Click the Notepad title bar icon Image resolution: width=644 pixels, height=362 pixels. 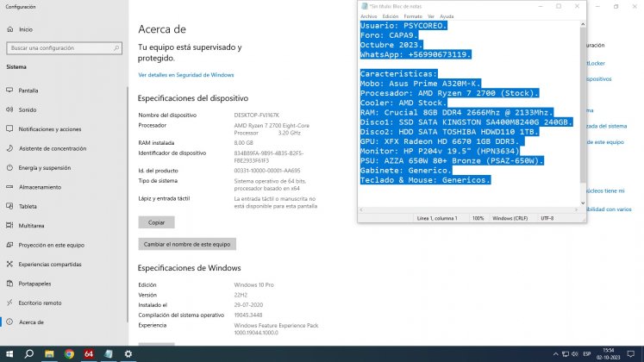point(364,6)
